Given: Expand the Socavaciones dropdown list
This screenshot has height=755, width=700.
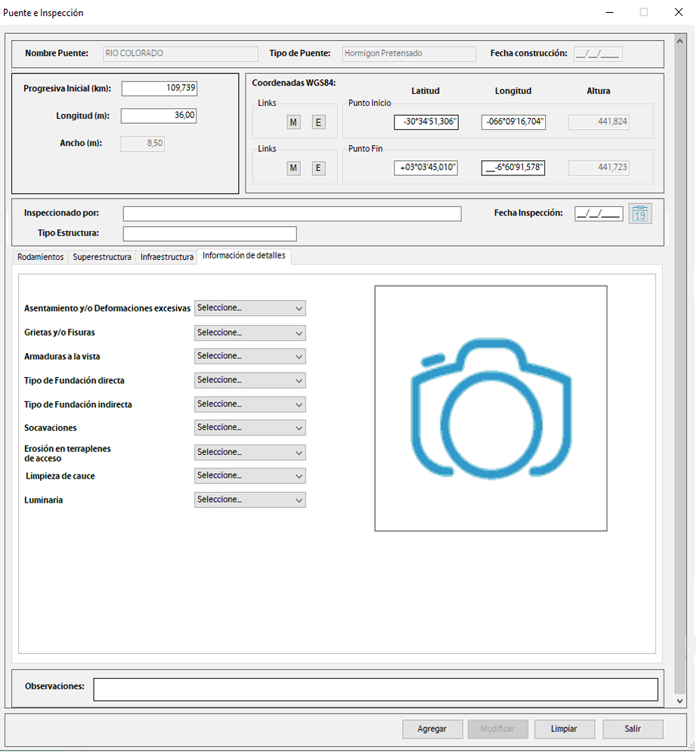Looking at the screenshot, I should 249,428.
